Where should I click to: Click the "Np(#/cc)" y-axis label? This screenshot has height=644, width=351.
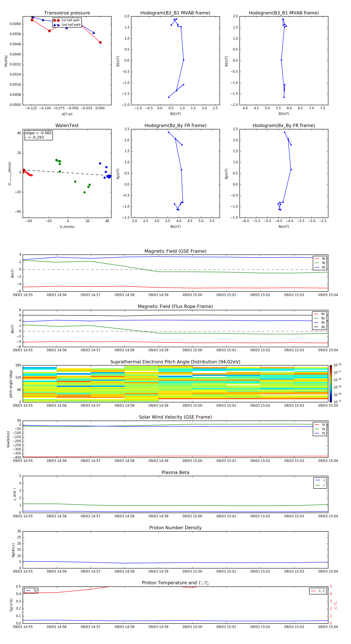click(13, 550)
